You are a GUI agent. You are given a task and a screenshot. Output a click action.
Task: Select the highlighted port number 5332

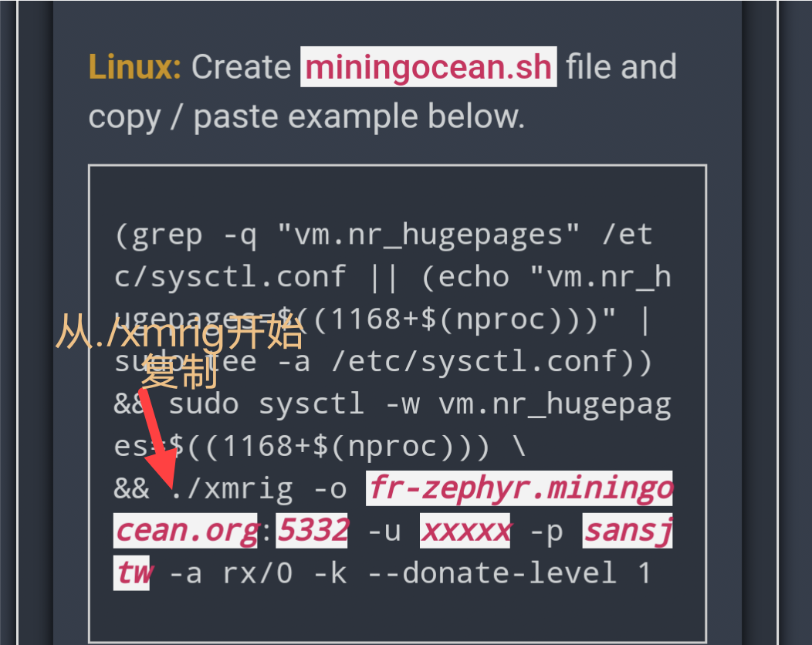click(x=313, y=531)
